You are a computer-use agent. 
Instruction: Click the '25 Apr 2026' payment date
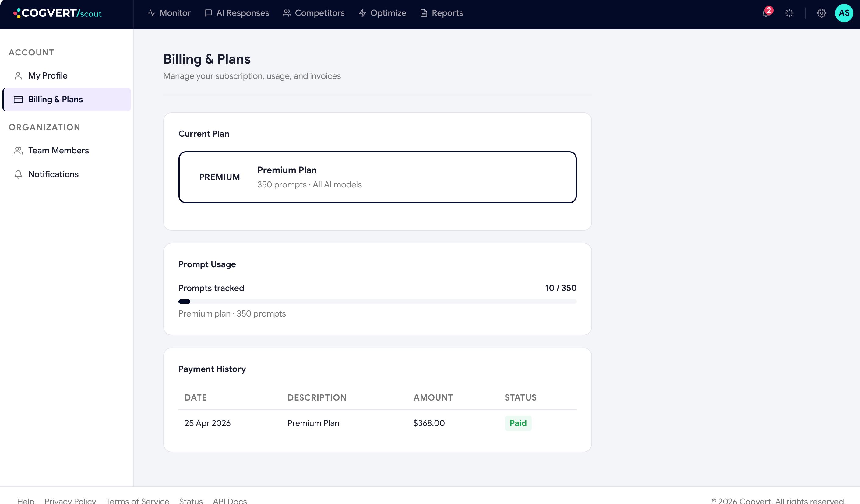point(207,423)
